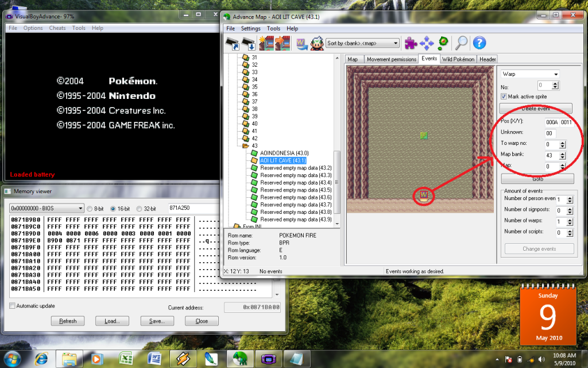Viewport: 588px width, 368px height.
Task: Click the To warp no stepper
Action: coord(563,144)
